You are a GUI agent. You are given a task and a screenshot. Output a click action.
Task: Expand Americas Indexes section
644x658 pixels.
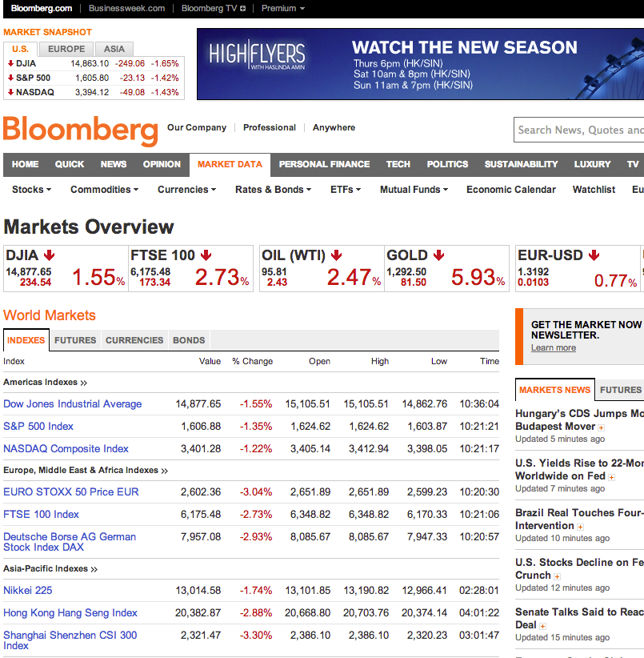click(x=46, y=383)
